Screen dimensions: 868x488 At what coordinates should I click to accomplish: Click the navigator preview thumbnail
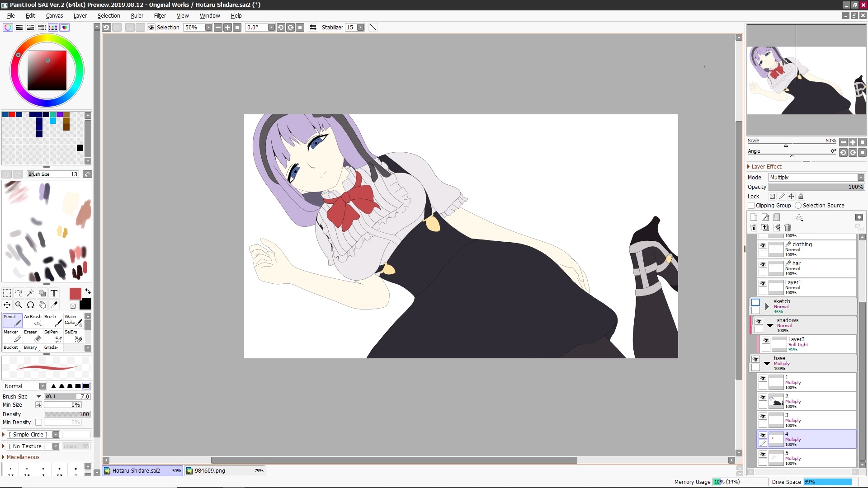point(806,80)
